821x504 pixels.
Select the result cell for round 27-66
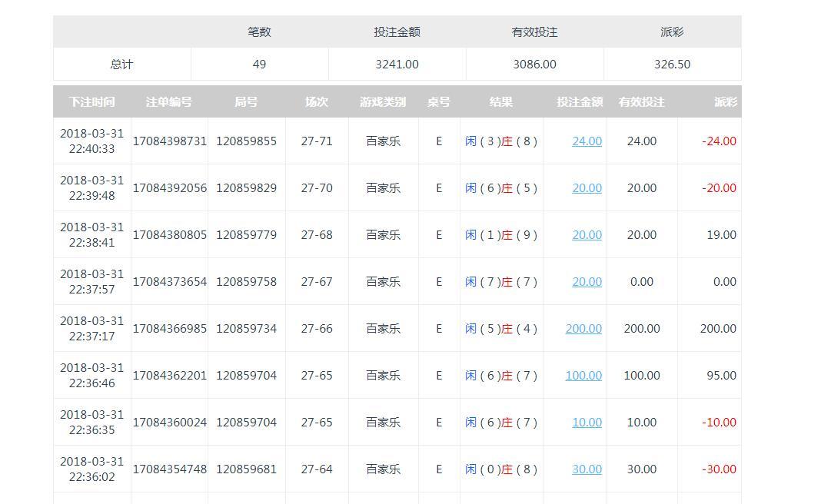(501, 329)
